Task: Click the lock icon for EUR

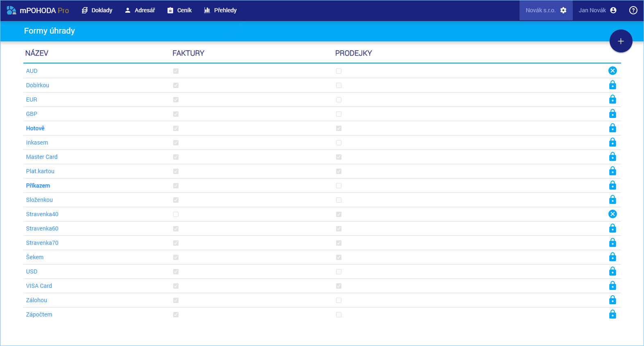Action: (612, 99)
